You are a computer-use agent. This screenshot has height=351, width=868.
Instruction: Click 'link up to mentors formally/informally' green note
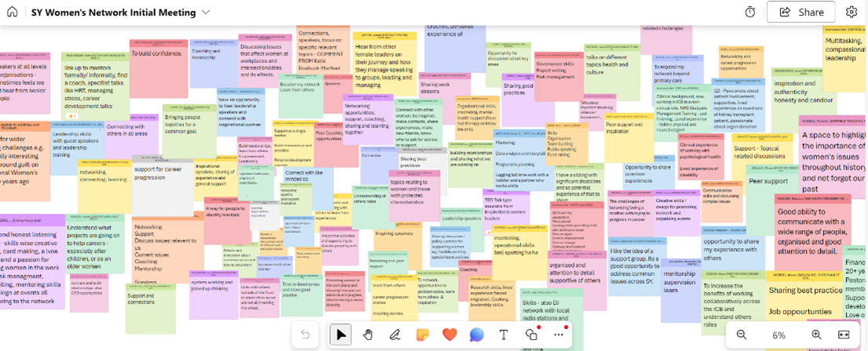tap(95, 86)
